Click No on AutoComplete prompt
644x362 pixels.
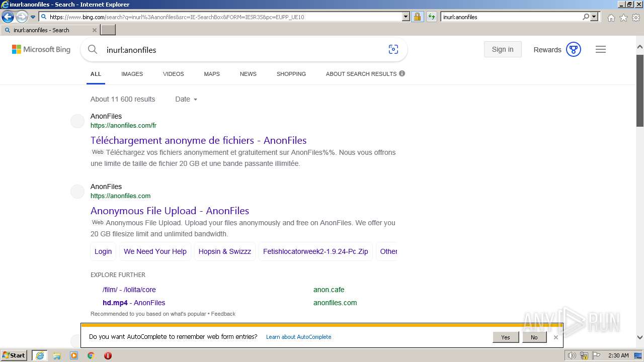click(x=534, y=337)
